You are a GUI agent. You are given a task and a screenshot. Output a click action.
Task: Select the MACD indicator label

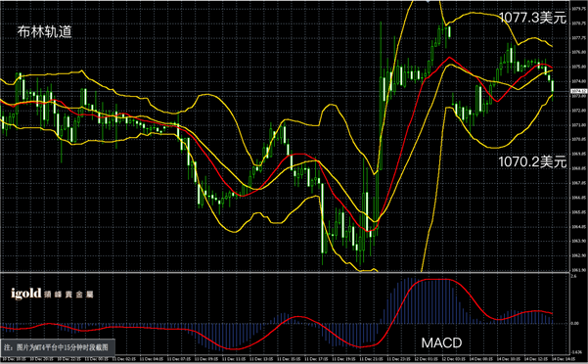click(441, 342)
